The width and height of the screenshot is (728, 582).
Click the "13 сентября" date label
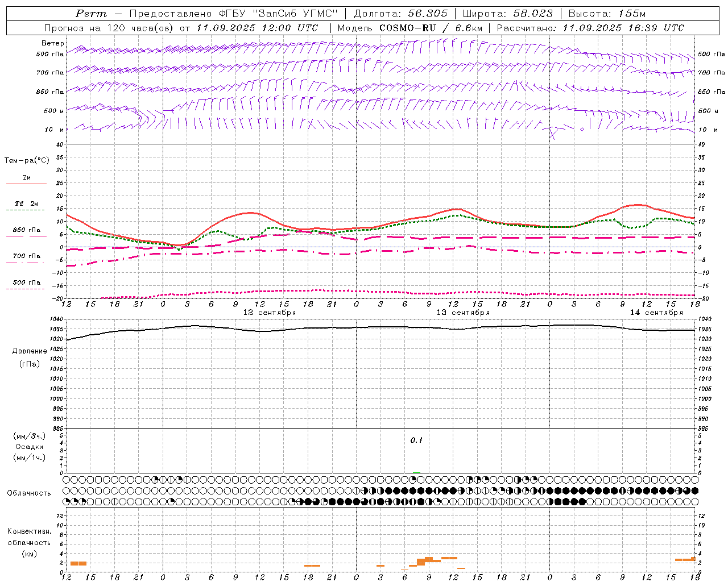click(x=463, y=312)
